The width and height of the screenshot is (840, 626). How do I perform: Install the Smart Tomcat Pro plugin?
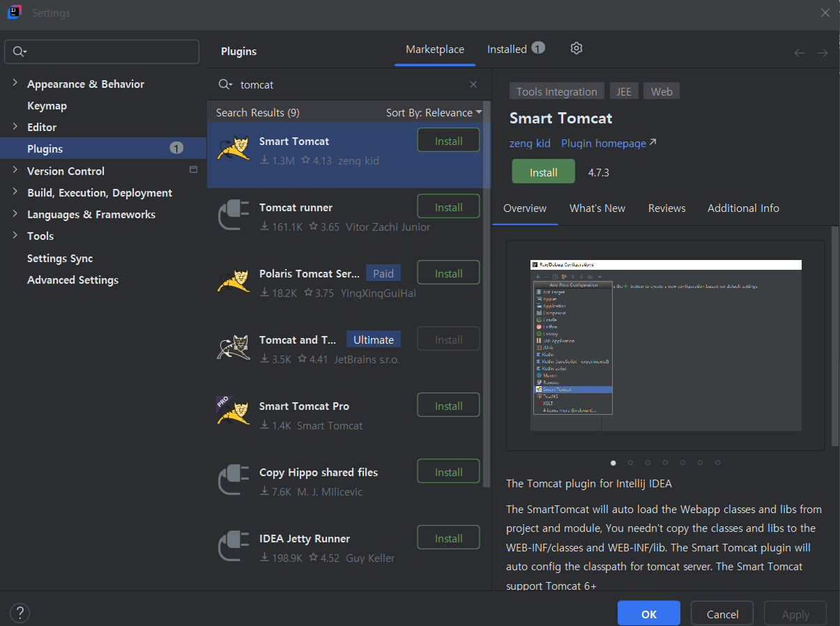449,406
